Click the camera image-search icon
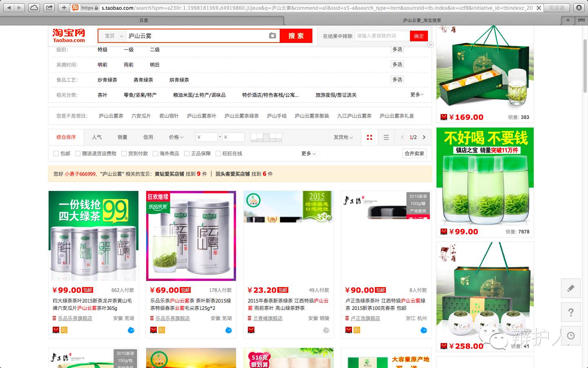This screenshot has width=588, height=368. pos(272,36)
